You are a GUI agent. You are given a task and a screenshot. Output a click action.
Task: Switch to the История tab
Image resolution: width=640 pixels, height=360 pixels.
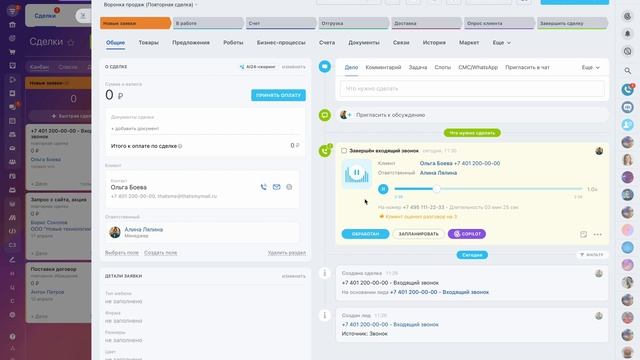[434, 42]
